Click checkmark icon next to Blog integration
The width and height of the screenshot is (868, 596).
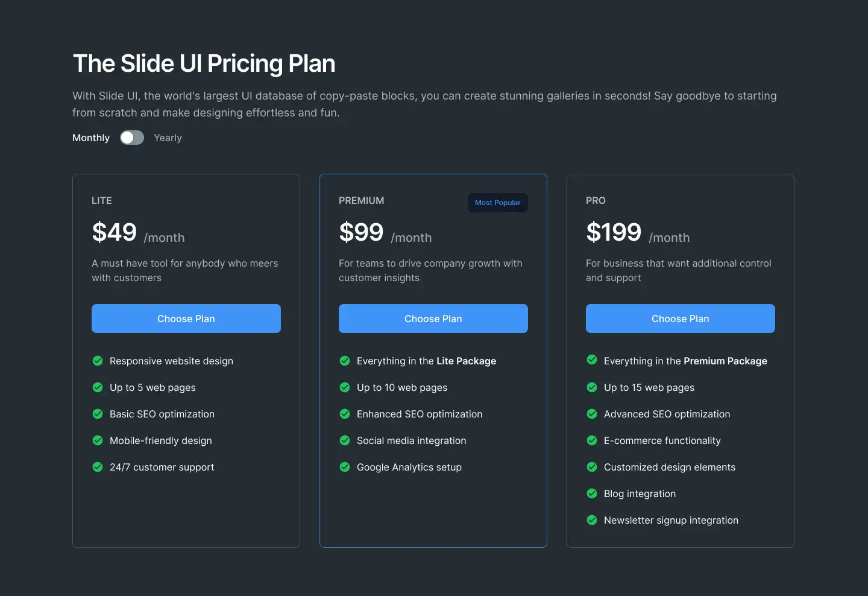(x=592, y=493)
